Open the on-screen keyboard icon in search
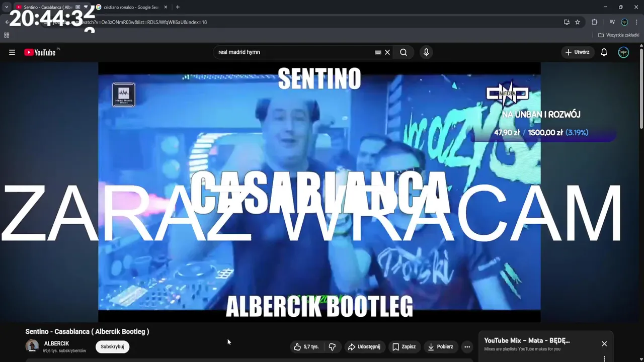The height and width of the screenshot is (362, 644). pos(378,52)
